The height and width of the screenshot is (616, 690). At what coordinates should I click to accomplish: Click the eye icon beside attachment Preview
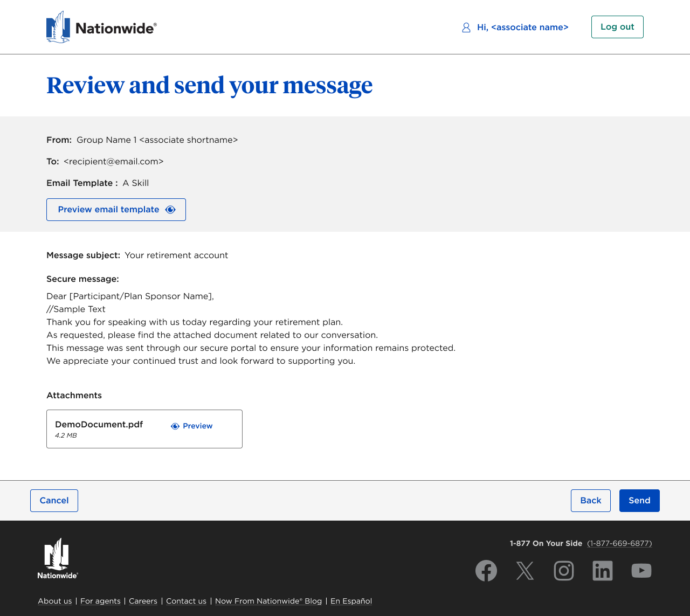point(175,426)
